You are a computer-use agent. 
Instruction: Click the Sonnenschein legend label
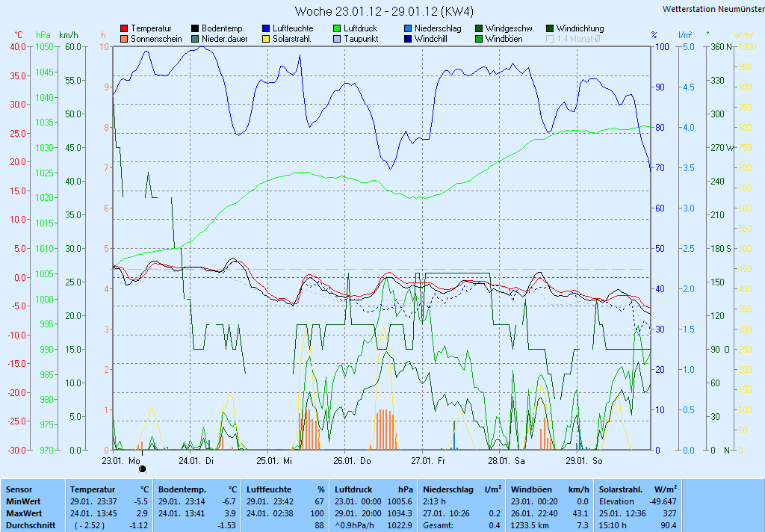click(156, 39)
